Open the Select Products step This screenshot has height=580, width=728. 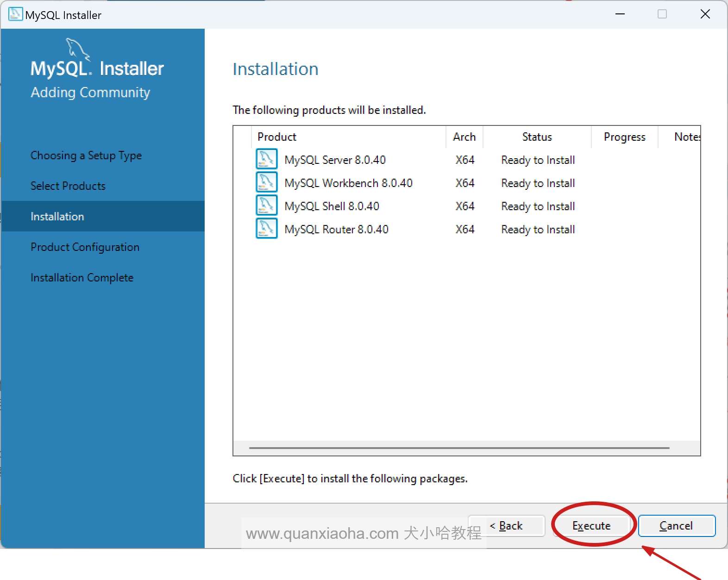coord(68,186)
